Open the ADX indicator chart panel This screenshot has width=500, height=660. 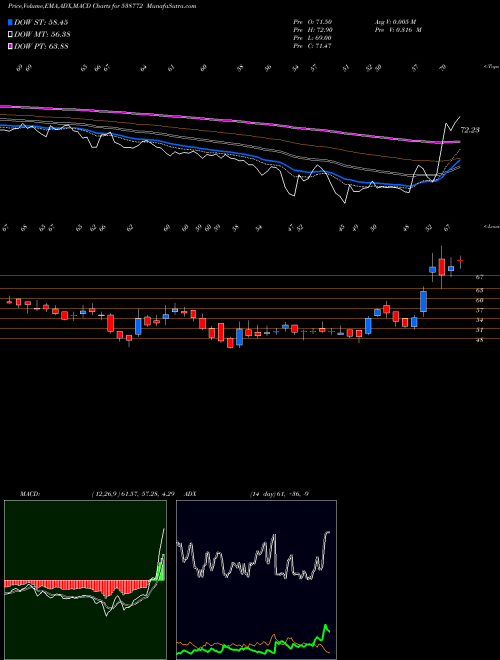coord(256,580)
